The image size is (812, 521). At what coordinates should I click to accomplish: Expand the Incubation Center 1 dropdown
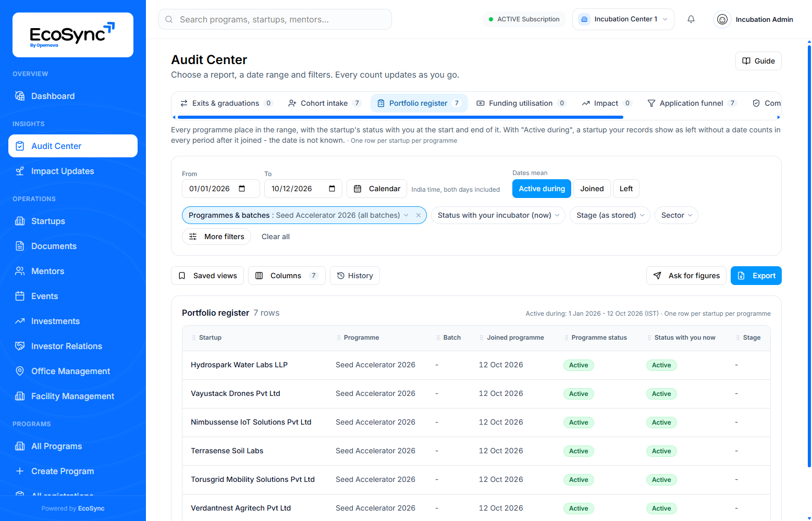coord(623,19)
